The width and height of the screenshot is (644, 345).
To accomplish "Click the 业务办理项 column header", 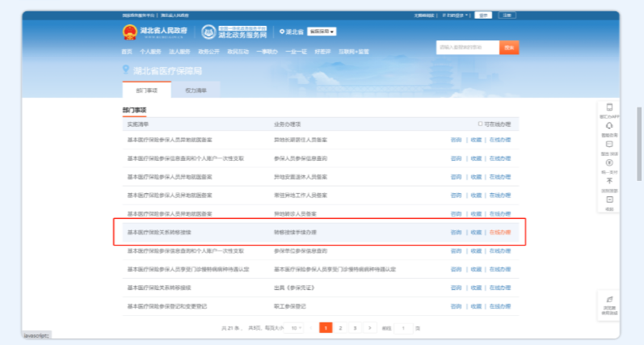I will point(288,124).
